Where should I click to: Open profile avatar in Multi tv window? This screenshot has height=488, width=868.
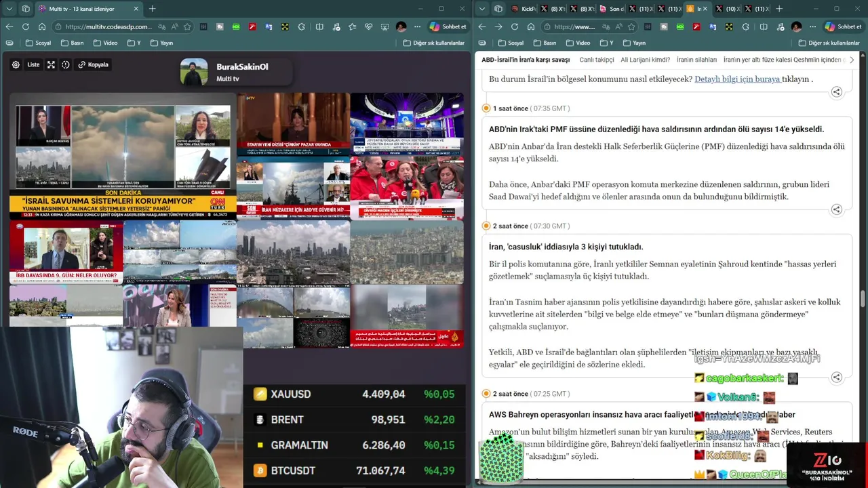pos(401,26)
